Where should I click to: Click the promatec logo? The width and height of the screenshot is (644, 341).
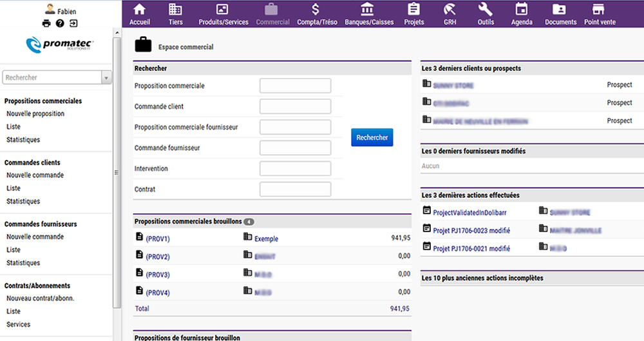point(59,45)
